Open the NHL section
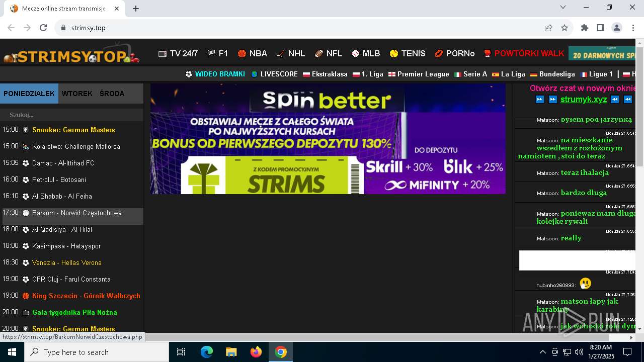Viewport: 644px width, 362px height. 291,53
